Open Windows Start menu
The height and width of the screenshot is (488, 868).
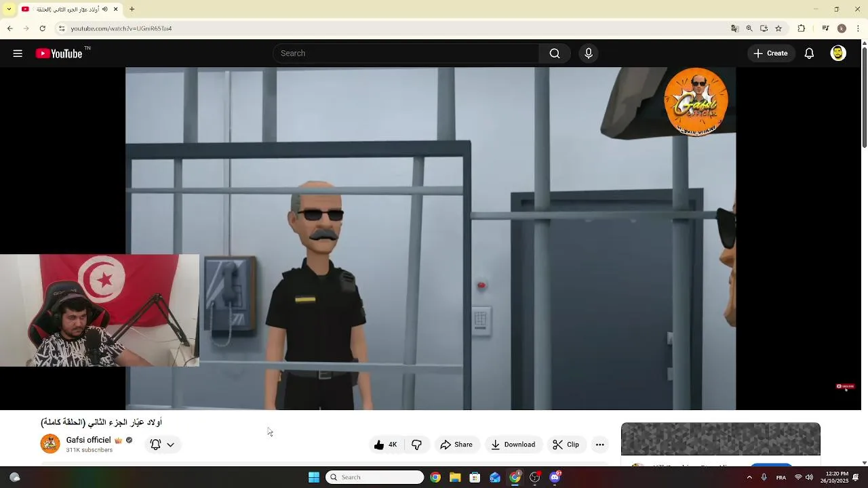tap(314, 477)
